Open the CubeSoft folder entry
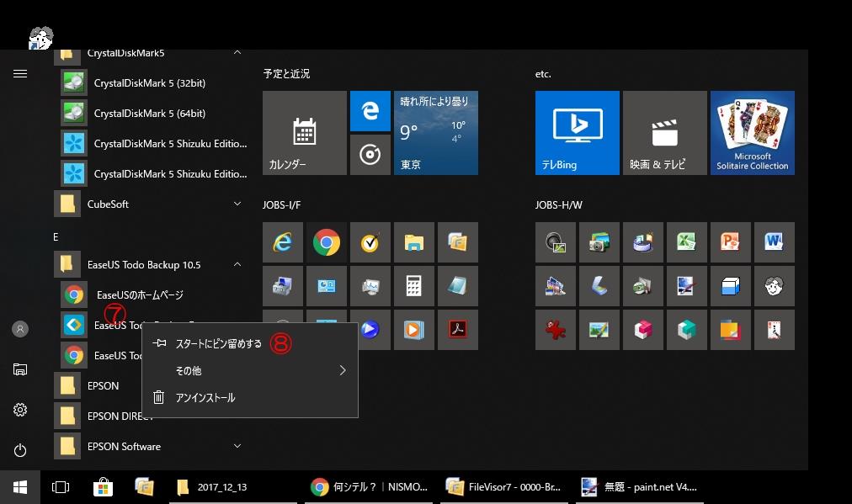852x504 pixels. click(x=151, y=204)
